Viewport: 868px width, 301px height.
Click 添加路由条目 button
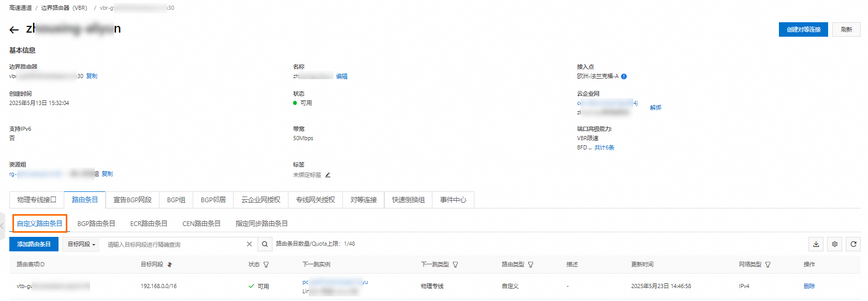(x=34, y=244)
